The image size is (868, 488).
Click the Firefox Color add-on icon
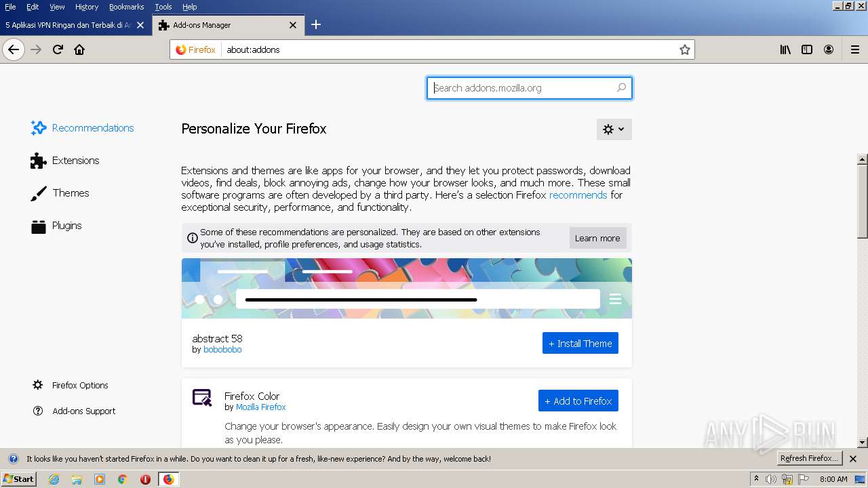(x=202, y=397)
